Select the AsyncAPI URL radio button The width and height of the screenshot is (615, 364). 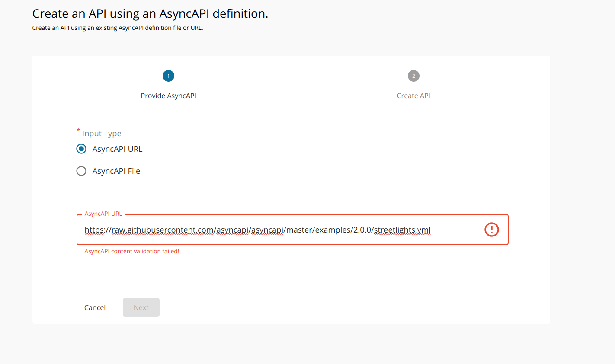tap(81, 148)
